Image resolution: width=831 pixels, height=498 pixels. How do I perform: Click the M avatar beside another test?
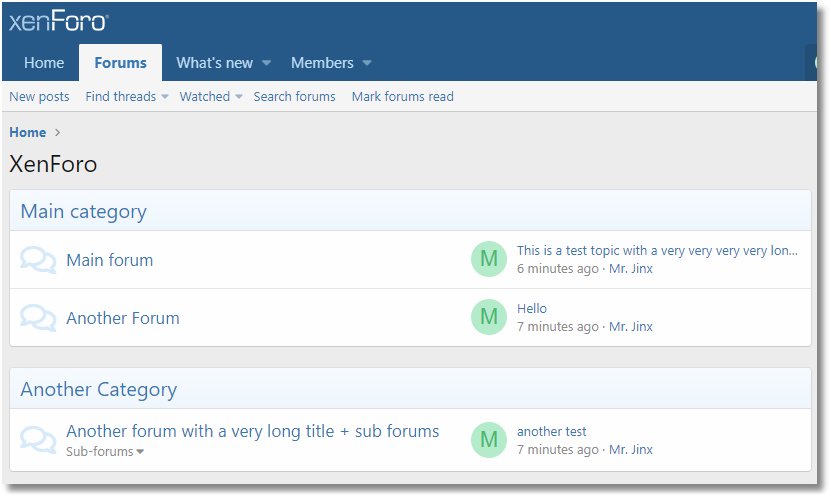pyautogui.click(x=489, y=440)
